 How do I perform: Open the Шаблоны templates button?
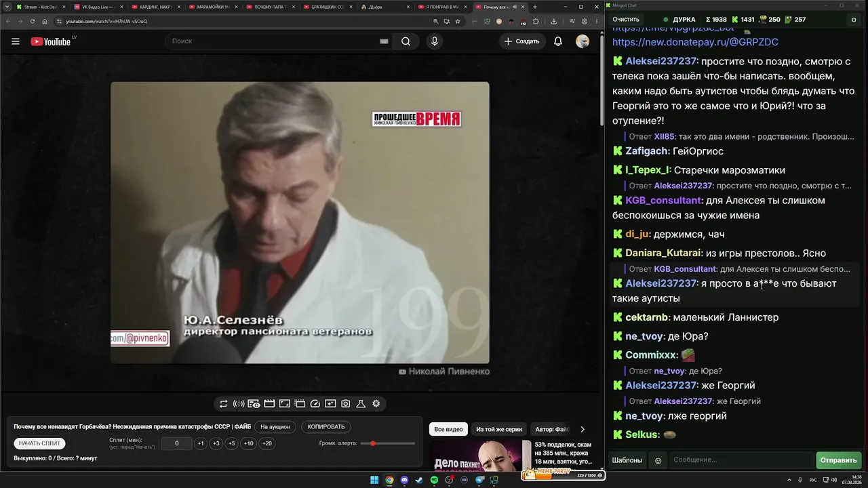coord(627,460)
